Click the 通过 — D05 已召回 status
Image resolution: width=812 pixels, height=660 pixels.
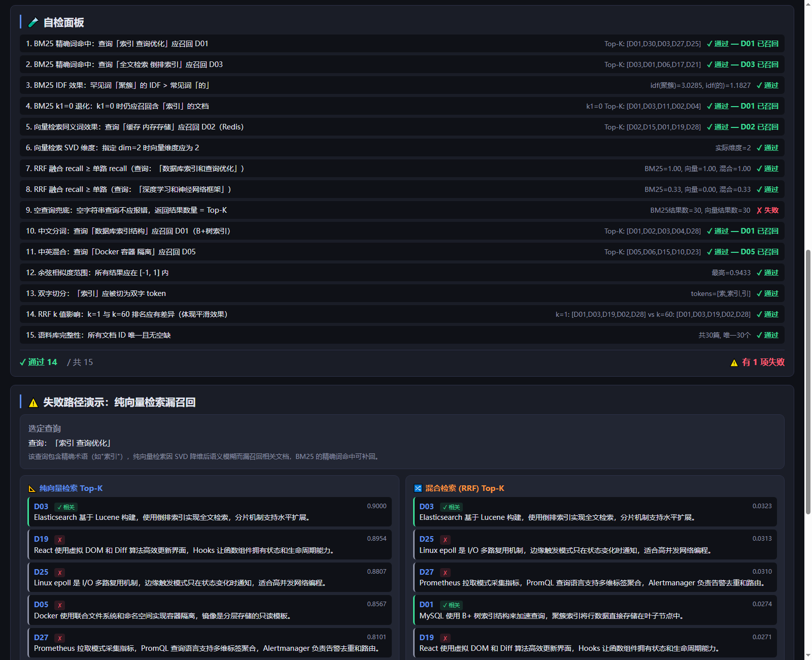click(742, 252)
